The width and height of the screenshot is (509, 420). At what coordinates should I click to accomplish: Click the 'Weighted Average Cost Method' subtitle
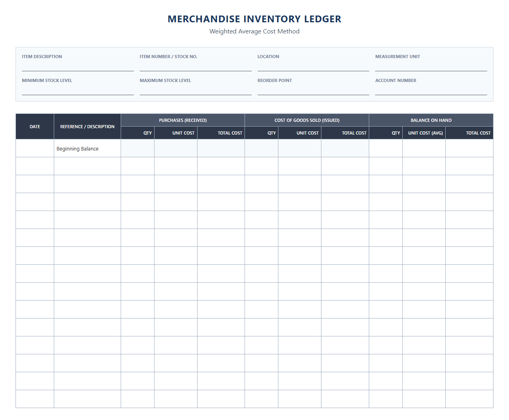254,31
